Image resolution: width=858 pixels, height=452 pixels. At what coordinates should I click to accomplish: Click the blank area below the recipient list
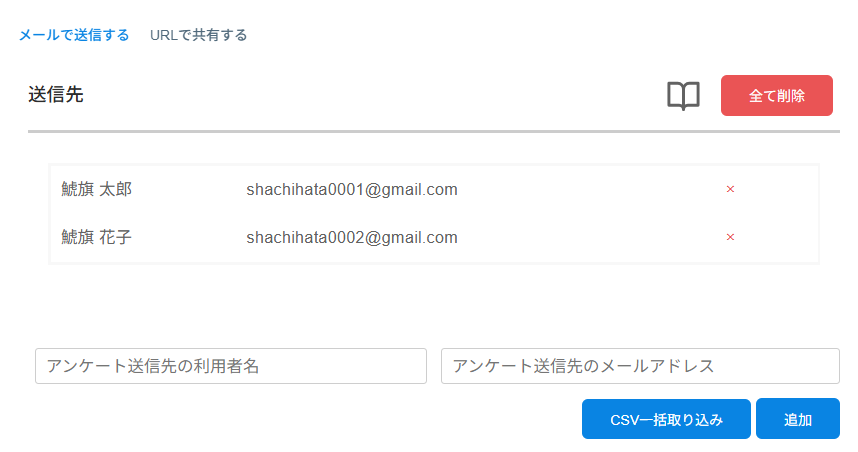point(434,305)
